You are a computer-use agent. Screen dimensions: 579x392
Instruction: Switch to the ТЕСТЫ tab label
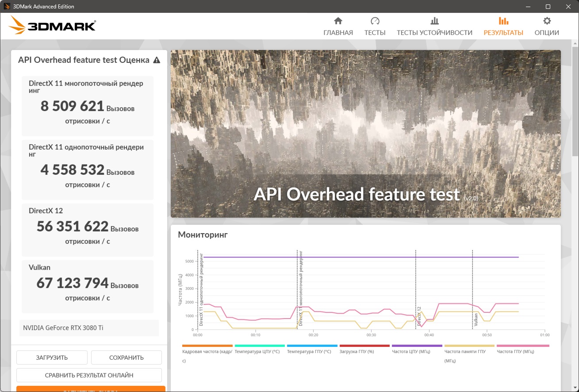pos(375,33)
